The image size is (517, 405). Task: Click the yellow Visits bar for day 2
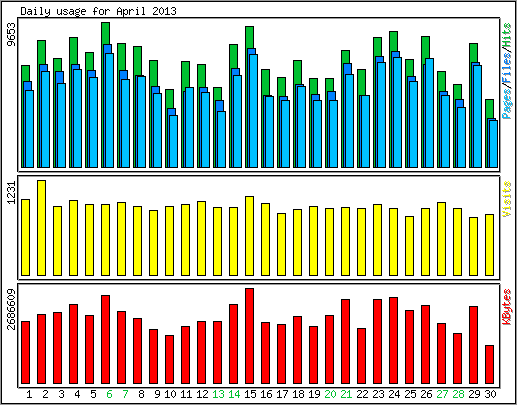[x=41, y=228]
